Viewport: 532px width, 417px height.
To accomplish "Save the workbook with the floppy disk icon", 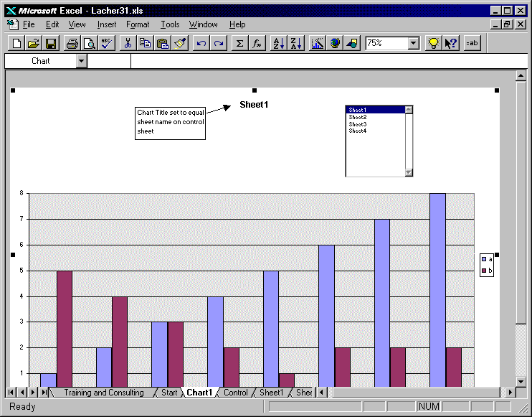I will click(51, 44).
